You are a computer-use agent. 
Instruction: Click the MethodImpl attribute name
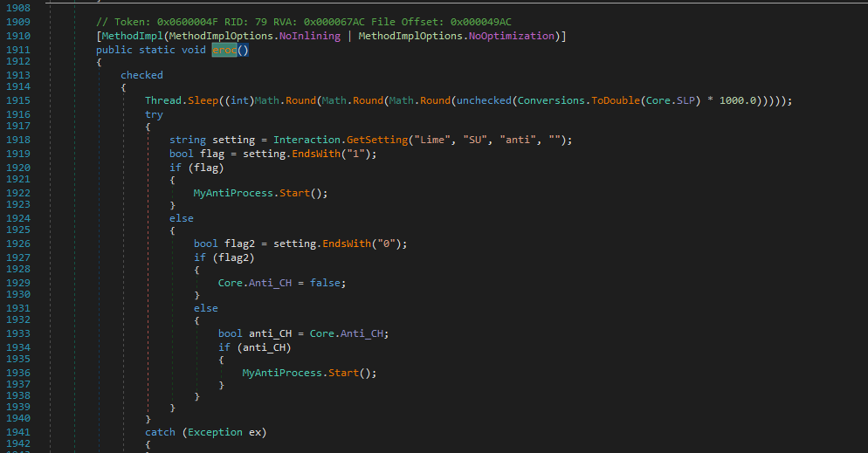tap(127, 36)
